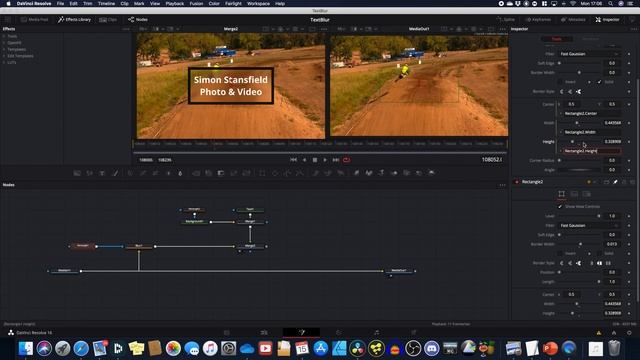Open project settings gear at bottom right

point(629,333)
